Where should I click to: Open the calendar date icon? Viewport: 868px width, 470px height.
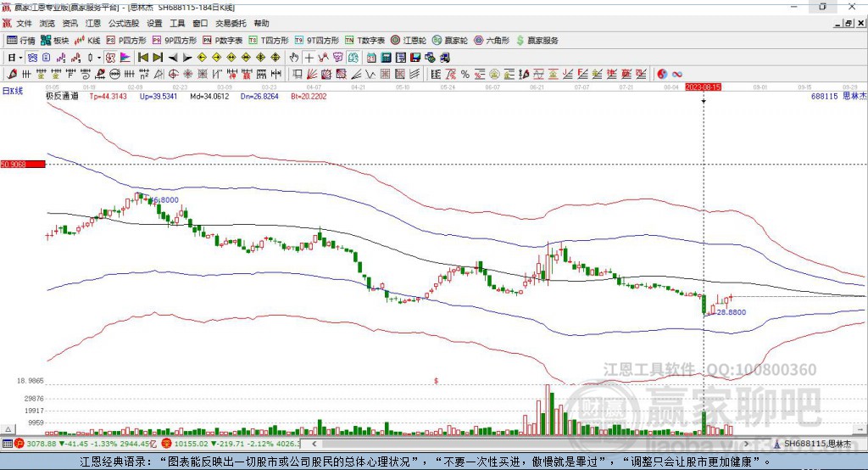(371, 58)
